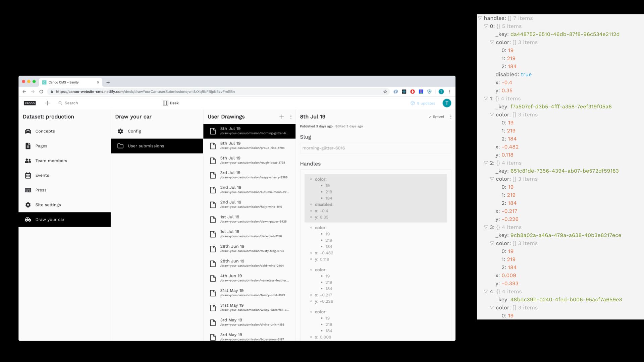Open the Desk tool tab
644x362 pixels.
point(171,103)
